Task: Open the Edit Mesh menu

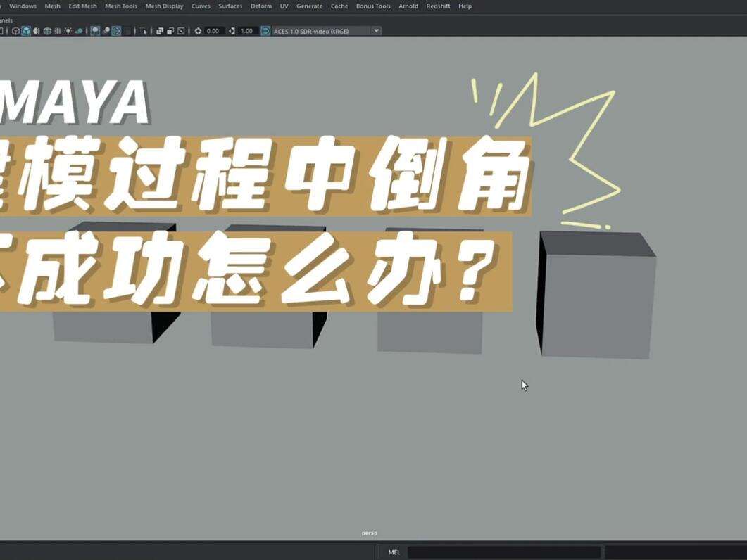Action: pos(82,6)
